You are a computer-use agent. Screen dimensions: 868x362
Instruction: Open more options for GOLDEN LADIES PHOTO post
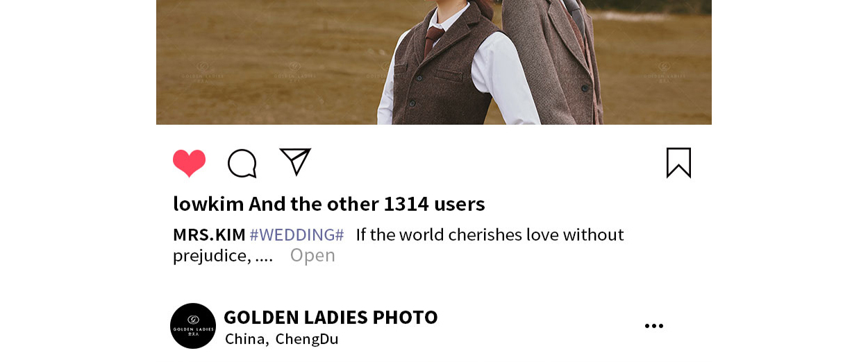653,326
